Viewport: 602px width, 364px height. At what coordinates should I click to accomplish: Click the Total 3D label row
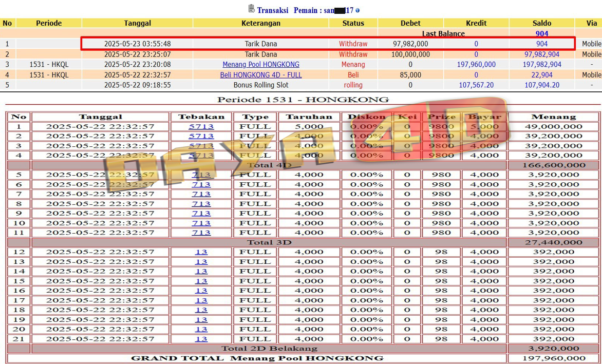coord(269,242)
